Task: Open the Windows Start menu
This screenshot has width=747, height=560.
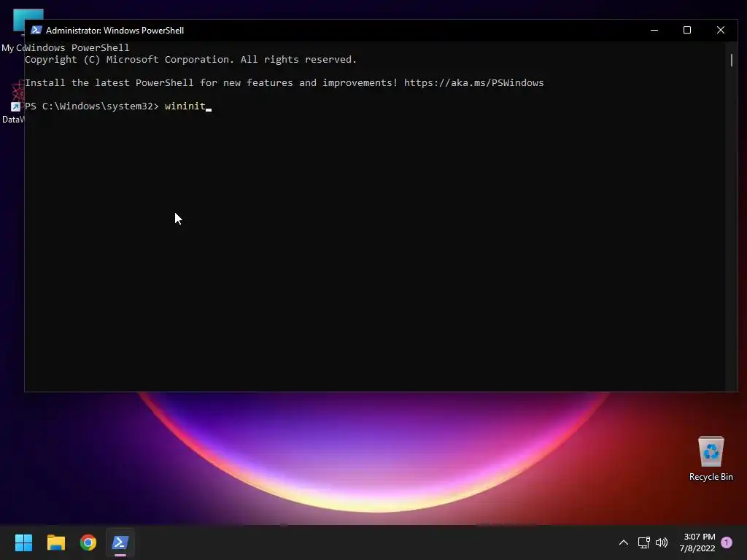Action: [23, 542]
